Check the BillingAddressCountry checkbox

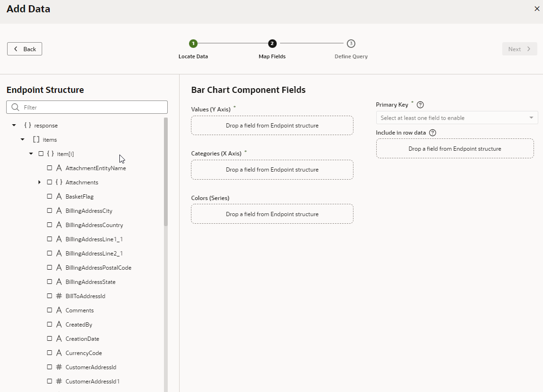tap(50, 225)
